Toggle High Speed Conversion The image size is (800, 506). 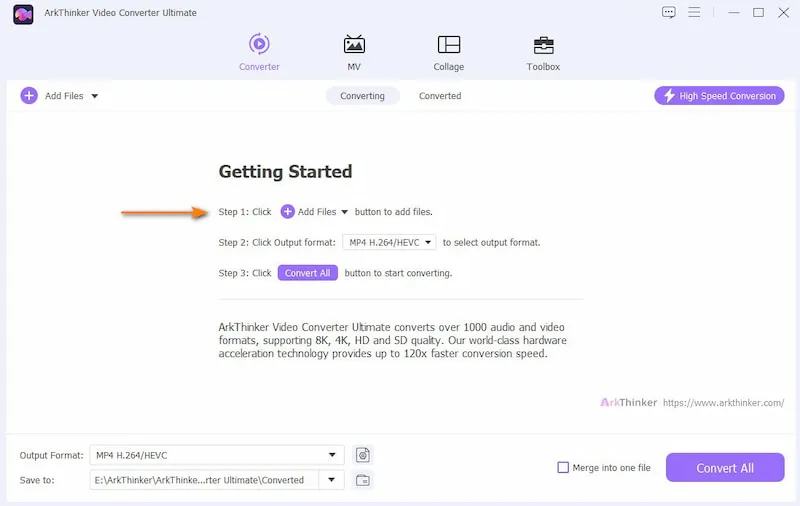pyautogui.click(x=720, y=96)
